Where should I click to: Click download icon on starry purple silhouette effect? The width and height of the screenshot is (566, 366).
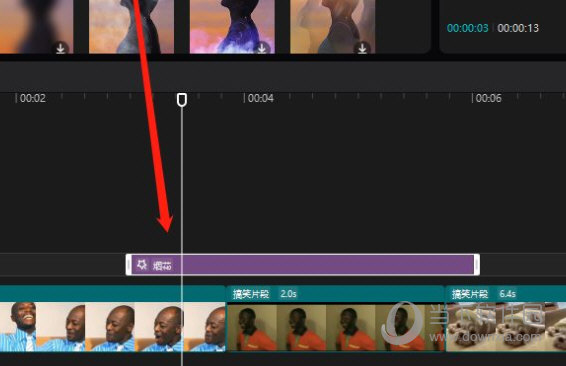(x=262, y=48)
